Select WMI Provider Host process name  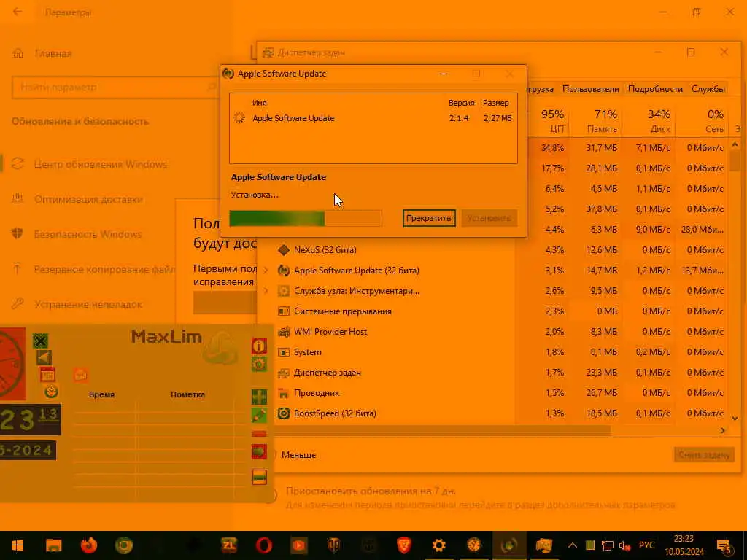(330, 332)
